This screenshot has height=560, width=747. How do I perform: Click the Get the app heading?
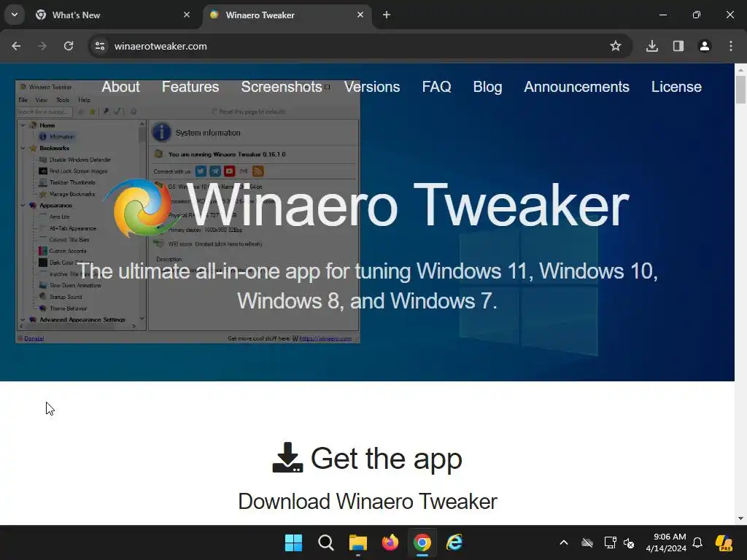(x=386, y=458)
